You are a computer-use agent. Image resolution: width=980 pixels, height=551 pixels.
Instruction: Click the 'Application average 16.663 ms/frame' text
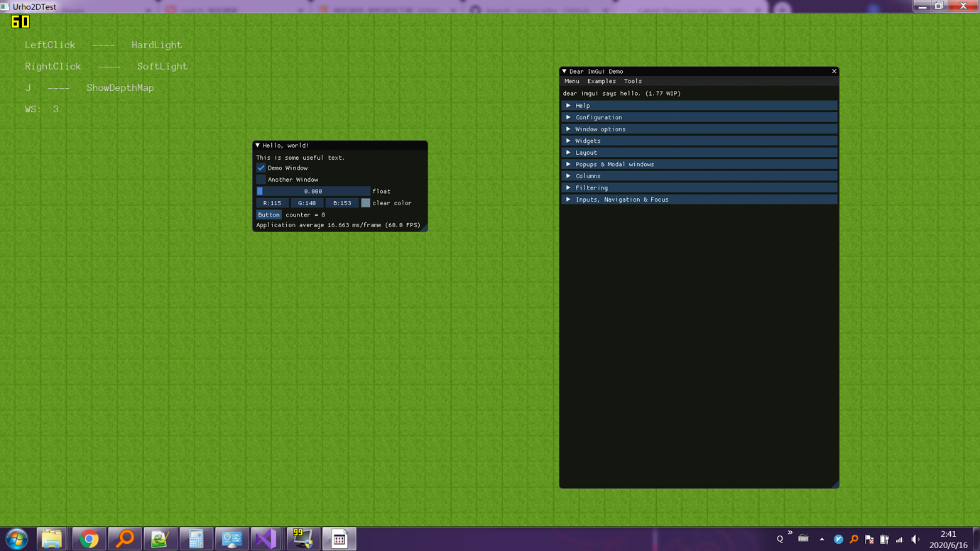[338, 225]
